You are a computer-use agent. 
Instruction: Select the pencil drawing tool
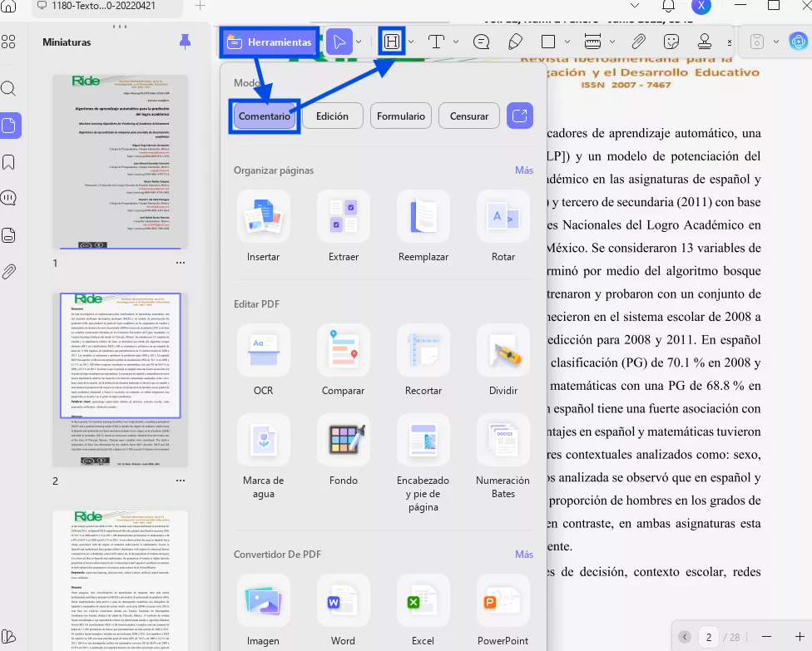click(515, 42)
